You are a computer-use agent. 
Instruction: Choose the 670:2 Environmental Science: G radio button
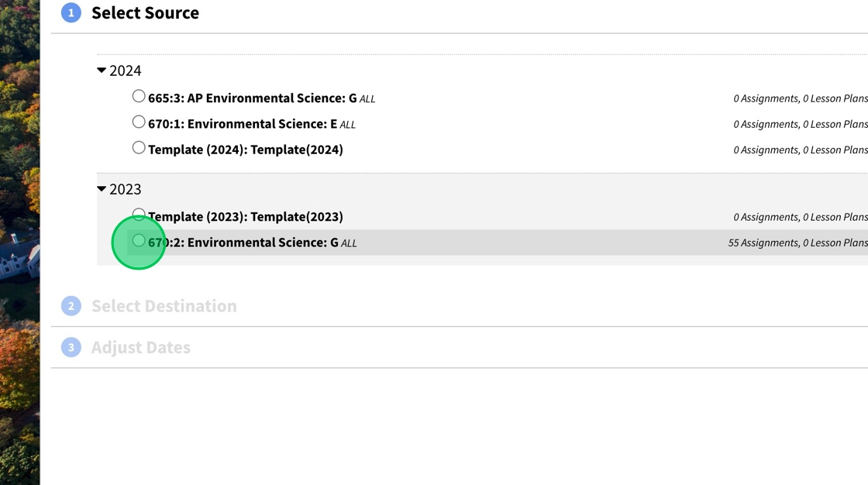point(139,240)
